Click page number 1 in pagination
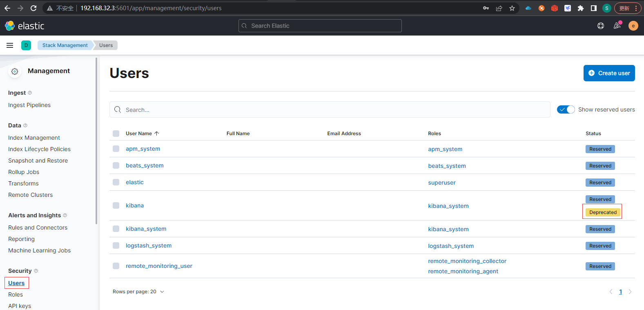 click(x=621, y=292)
